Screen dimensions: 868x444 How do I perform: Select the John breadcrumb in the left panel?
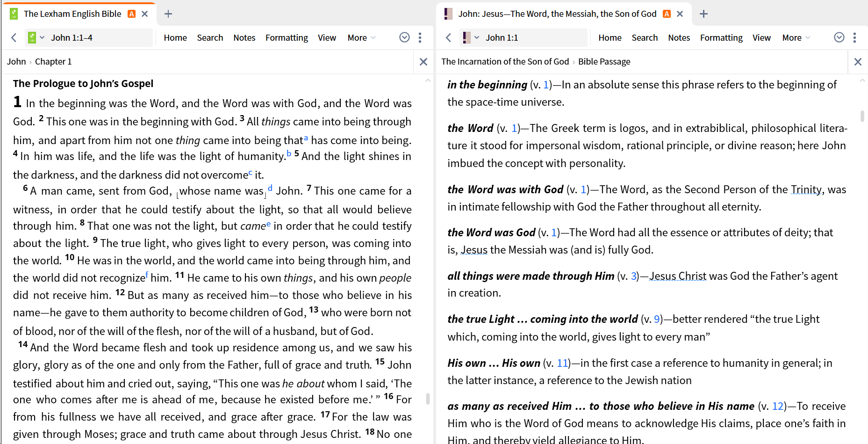[x=16, y=61]
